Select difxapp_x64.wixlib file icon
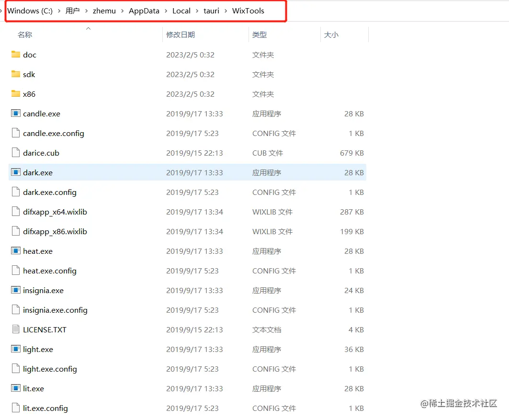The width and height of the screenshot is (509, 420). [x=16, y=211]
